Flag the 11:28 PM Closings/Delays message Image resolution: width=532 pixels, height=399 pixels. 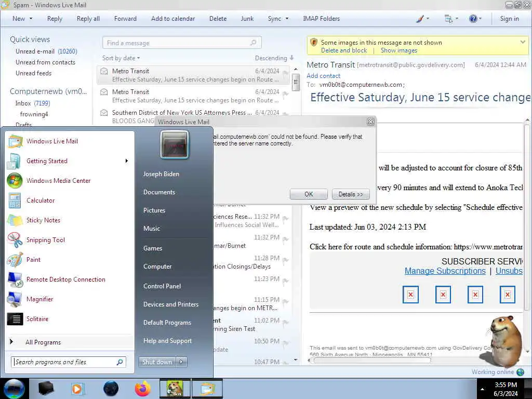click(285, 261)
